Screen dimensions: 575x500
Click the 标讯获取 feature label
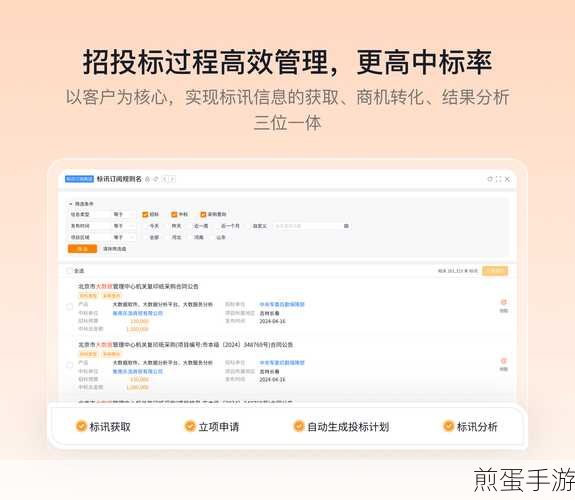tap(110, 427)
